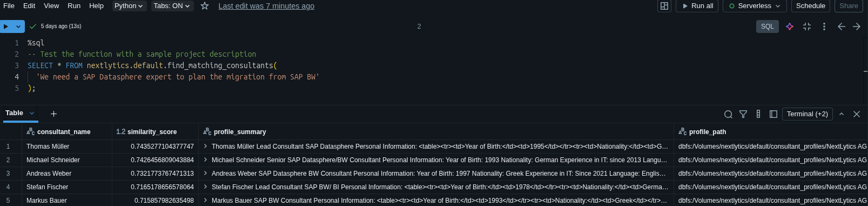Screen dimensions: 868x206
Task: Click the AI assistant sparkle icon
Action: coord(790,26)
